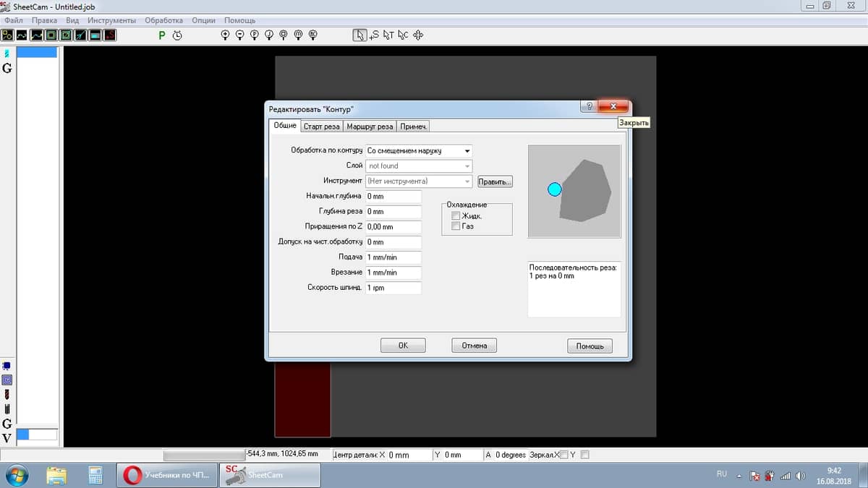Click the green P post-processor icon
Image resolution: width=868 pixels, height=488 pixels.
click(162, 35)
